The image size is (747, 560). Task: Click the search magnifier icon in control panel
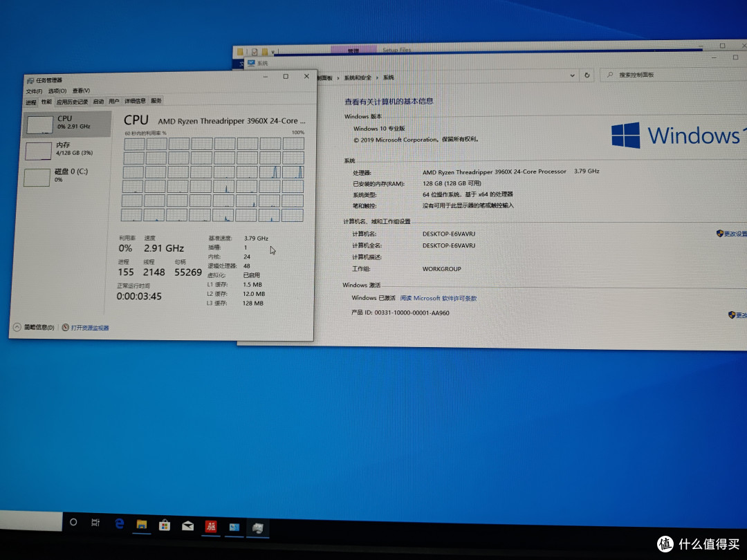tap(610, 75)
